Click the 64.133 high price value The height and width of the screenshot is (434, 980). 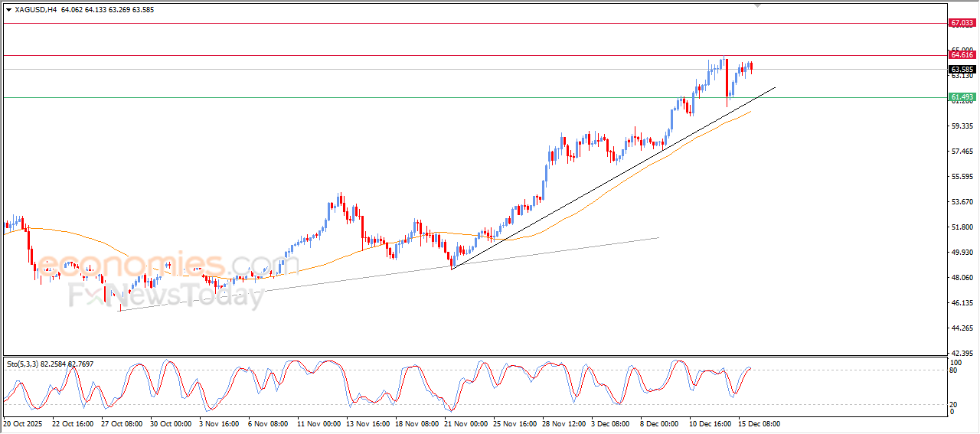pyautogui.click(x=97, y=10)
